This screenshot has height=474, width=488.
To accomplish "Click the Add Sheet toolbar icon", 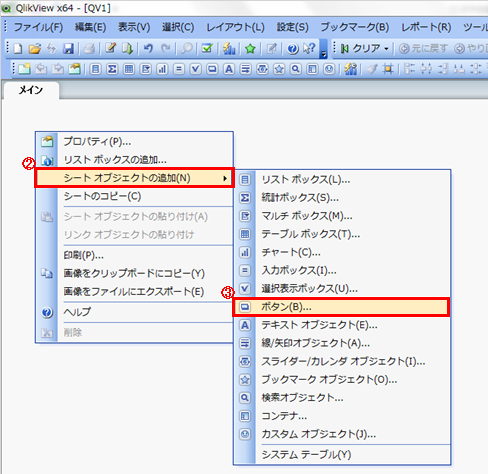I will pyautogui.click(x=24, y=69).
